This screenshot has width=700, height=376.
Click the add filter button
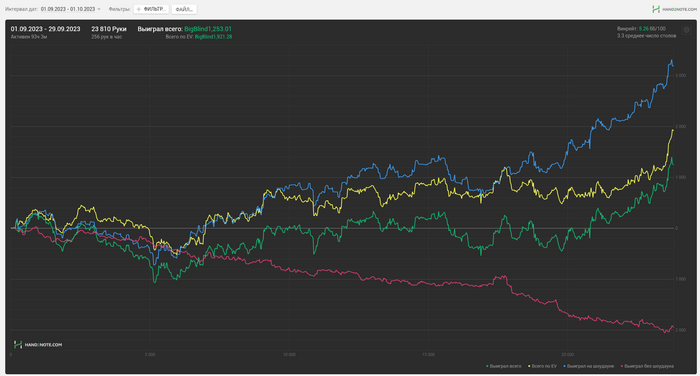[151, 9]
